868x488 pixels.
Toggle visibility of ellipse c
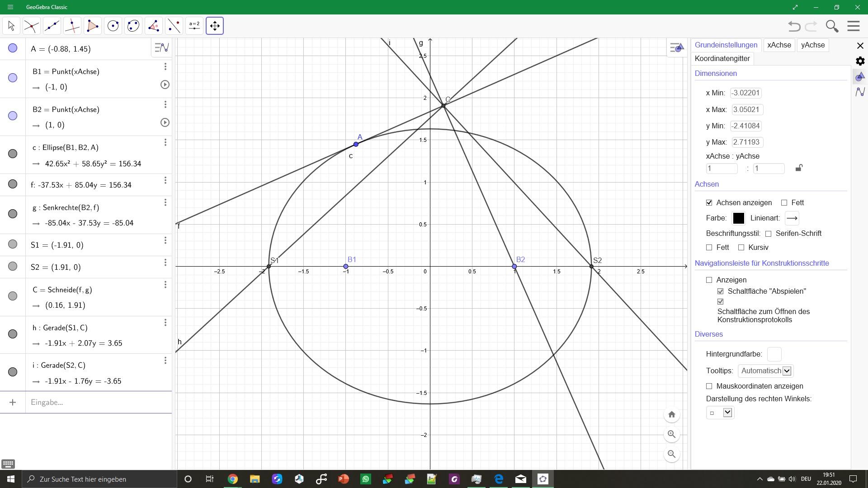click(x=13, y=154)
